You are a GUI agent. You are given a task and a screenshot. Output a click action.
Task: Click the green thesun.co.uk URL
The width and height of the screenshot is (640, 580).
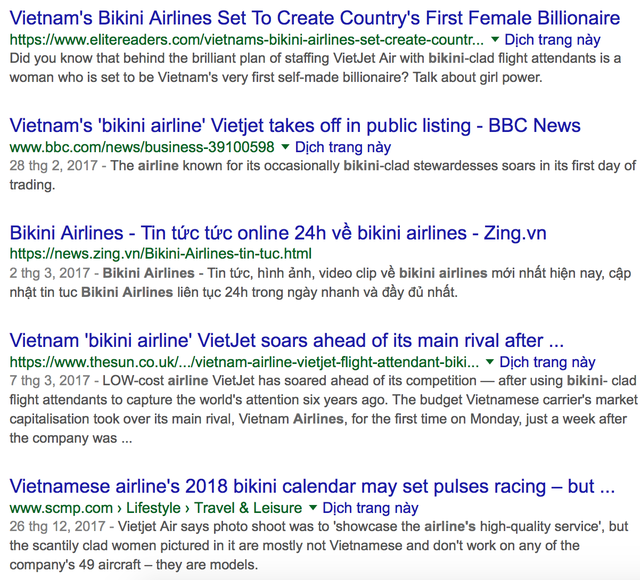point(244,361)
